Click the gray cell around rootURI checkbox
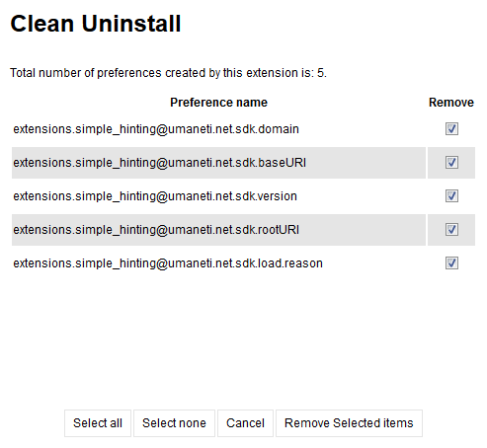Image resolution: width=487 pixels, height=448 pixels. tap(451, 230)
